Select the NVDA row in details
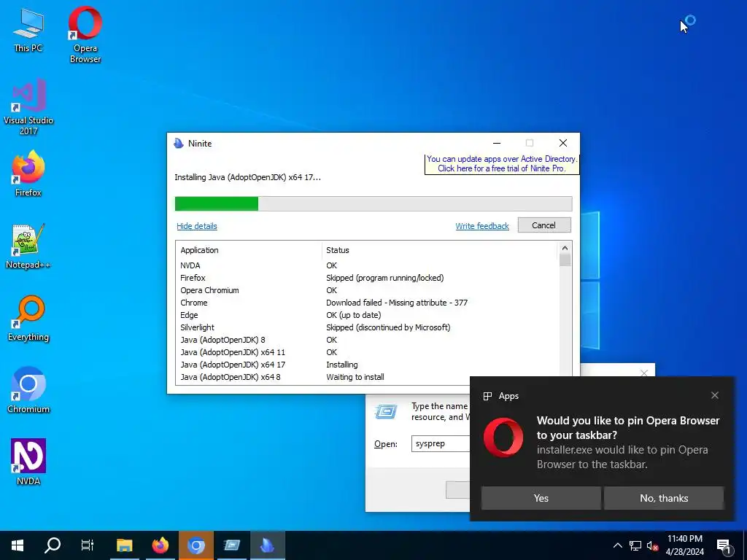The width and height of the screenshot is (747, 560). click(x=367, y=265)
